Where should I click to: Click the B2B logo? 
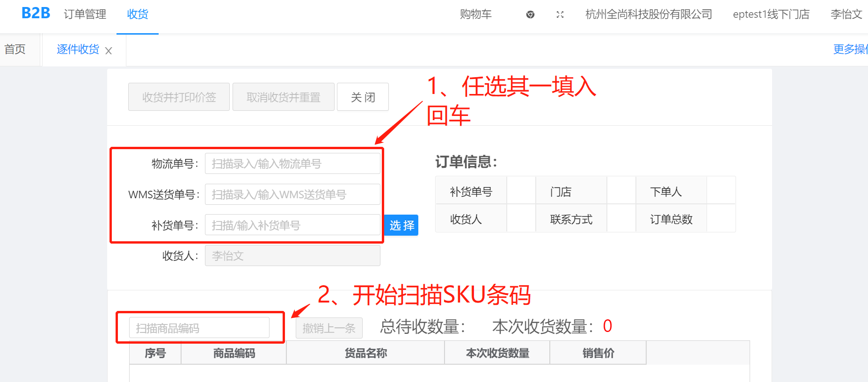pos(36,13)
